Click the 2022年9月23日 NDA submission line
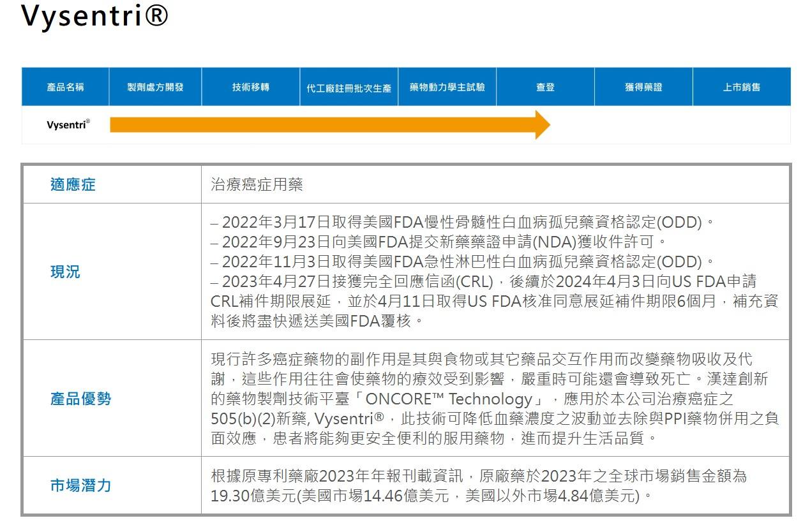Image resolution: width=810 pixels, height=532 pixels. click(x=439, y=242)
